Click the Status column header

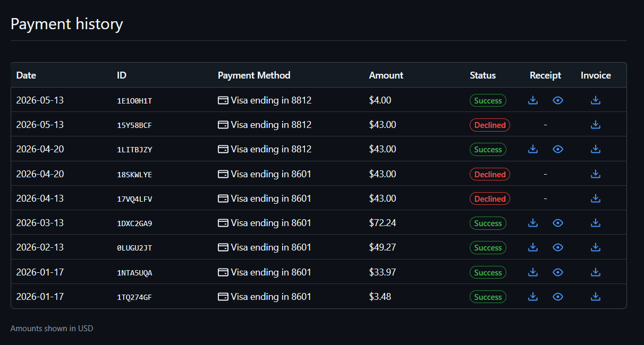tap(482, 75)
